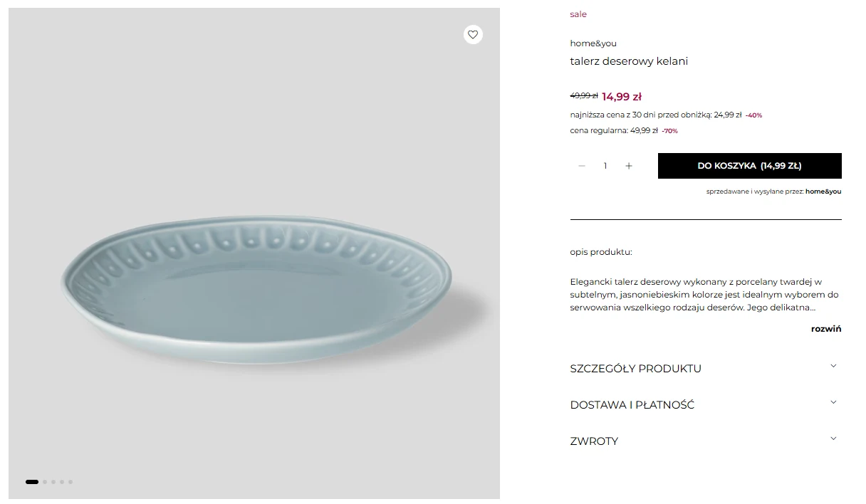The width and height of the screenshot is (866, 504).
Task: Click rozwiń to expand product description
Action: 826,328
